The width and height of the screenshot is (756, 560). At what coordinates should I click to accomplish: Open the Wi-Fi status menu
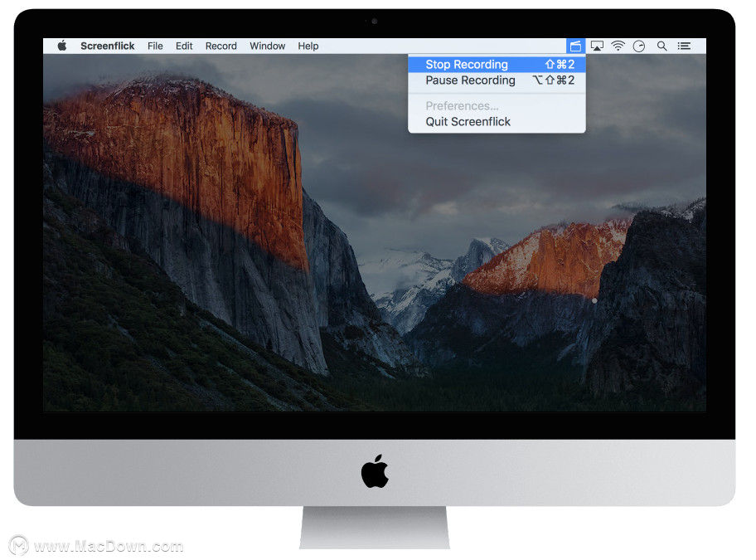[x=618, y=46]
